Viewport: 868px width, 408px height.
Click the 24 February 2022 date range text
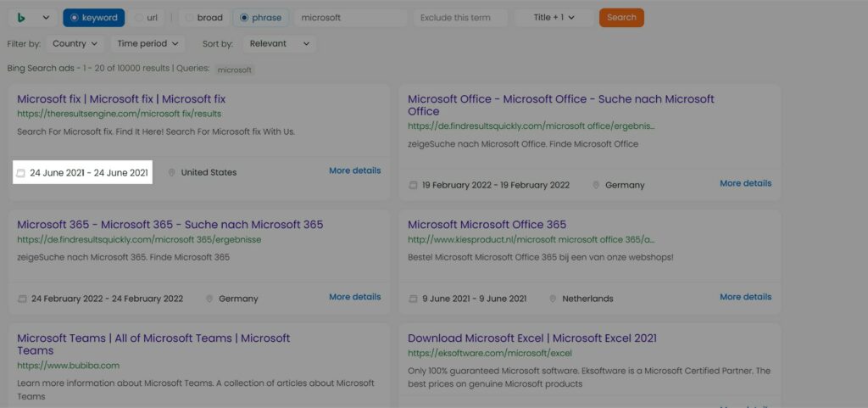(107, 299)
